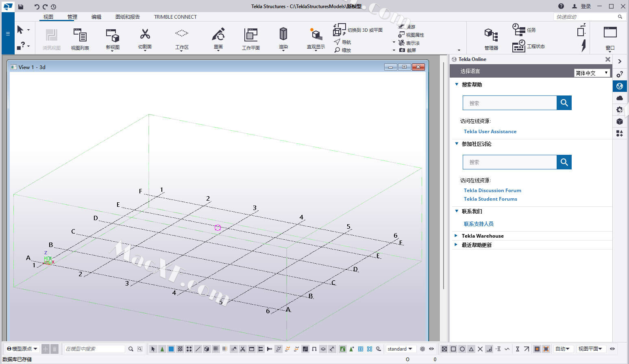
Task: Click the 任务 task manager icon
Action: [518, 30]
